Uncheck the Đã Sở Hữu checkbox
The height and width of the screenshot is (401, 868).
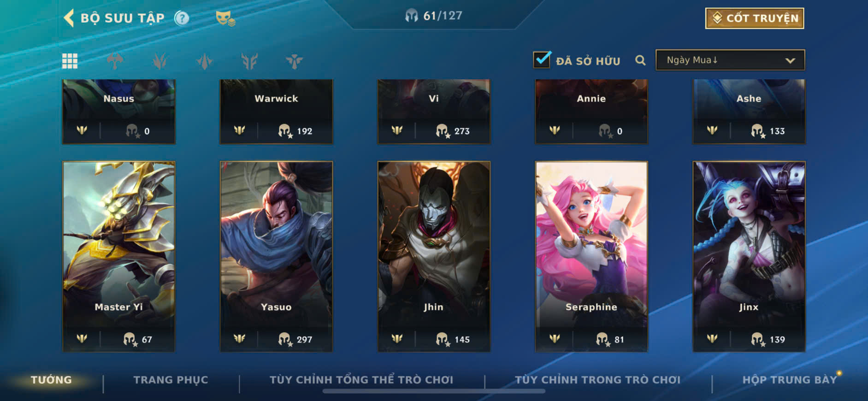[x=542, y=59]
